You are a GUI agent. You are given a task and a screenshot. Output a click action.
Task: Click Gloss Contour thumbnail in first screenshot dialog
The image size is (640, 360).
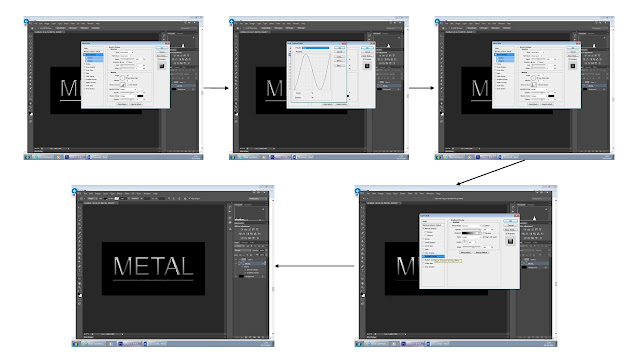click(x=123, y=84)
